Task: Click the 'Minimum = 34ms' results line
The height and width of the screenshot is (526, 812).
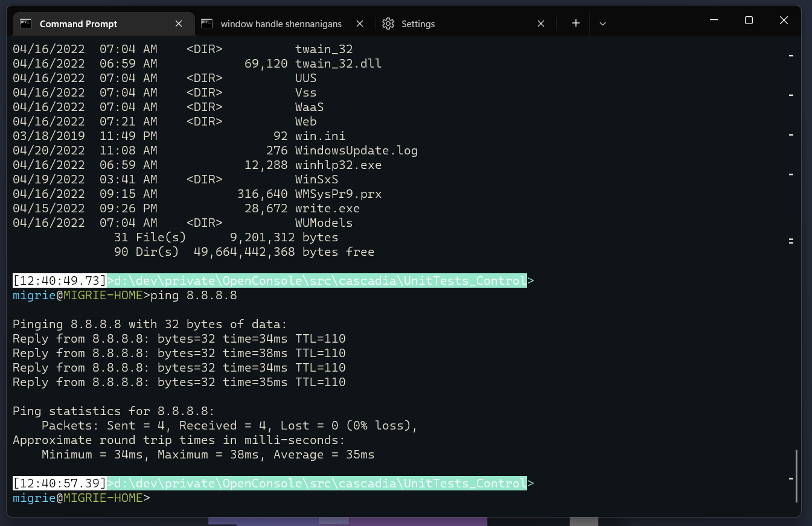Action: (x=208, y=454)
